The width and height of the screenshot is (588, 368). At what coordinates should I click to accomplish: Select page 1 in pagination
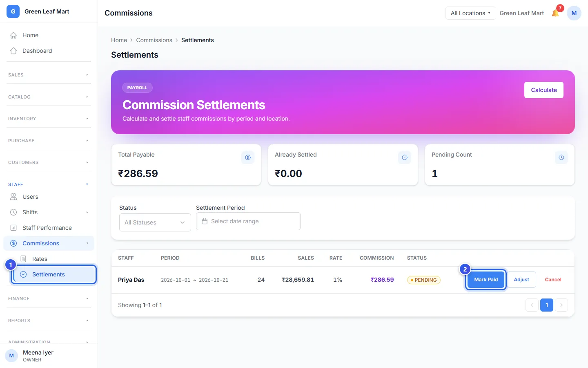coord(547,305)
